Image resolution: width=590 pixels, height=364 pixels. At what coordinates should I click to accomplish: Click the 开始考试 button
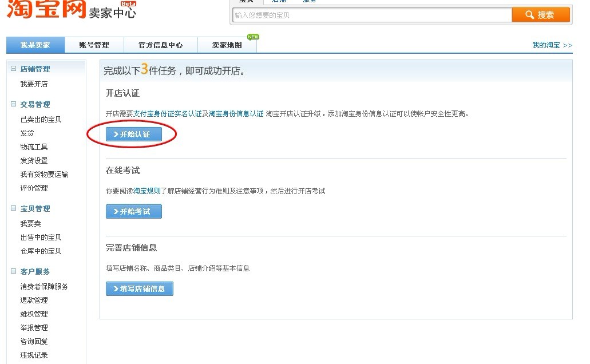pos(133,211)
